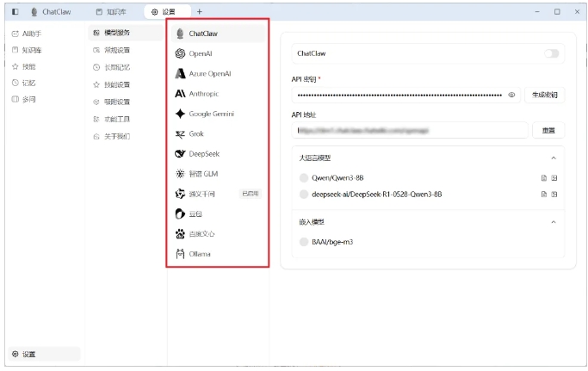Show the API key with eye icon

pyautogui.click(x=511, y=95)
